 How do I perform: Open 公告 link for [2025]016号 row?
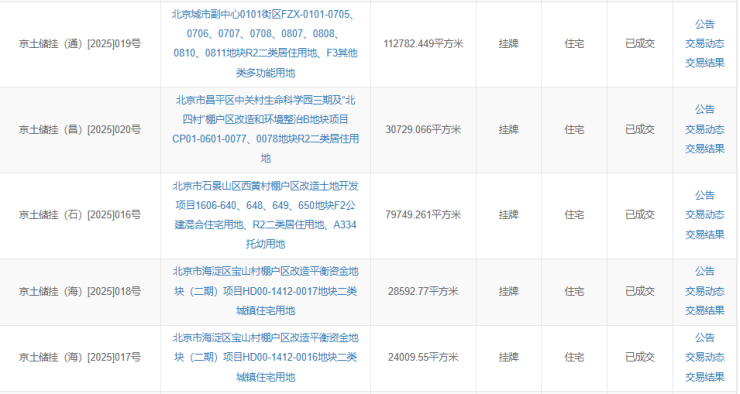[x=705, y=195]
